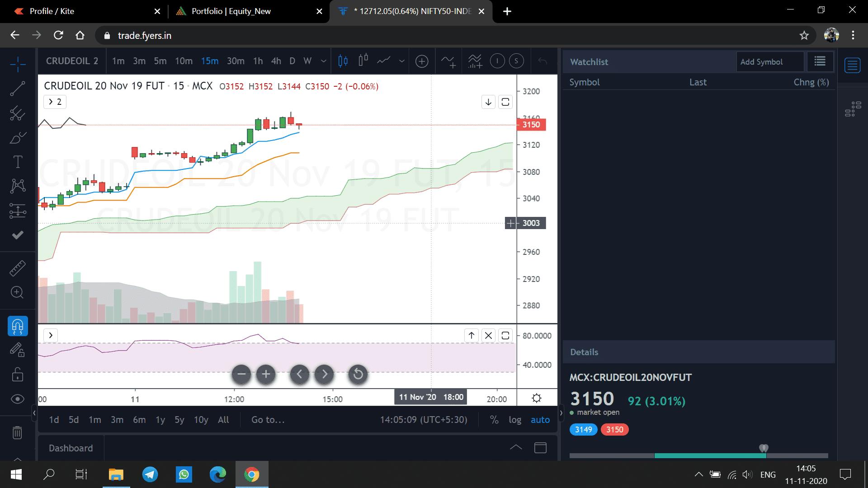Open the chart patterns tool
Image resolution: width=868 pixels, height=488 pixels.
click(x=18, y=186)
